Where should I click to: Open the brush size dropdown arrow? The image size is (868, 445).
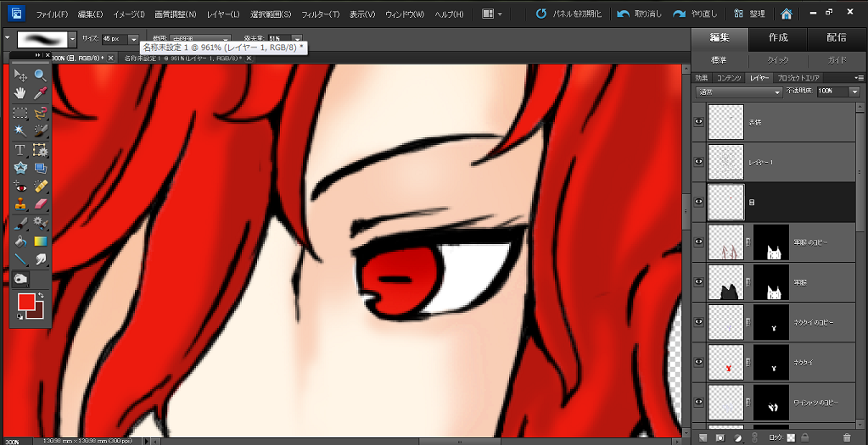coord(133,39)
